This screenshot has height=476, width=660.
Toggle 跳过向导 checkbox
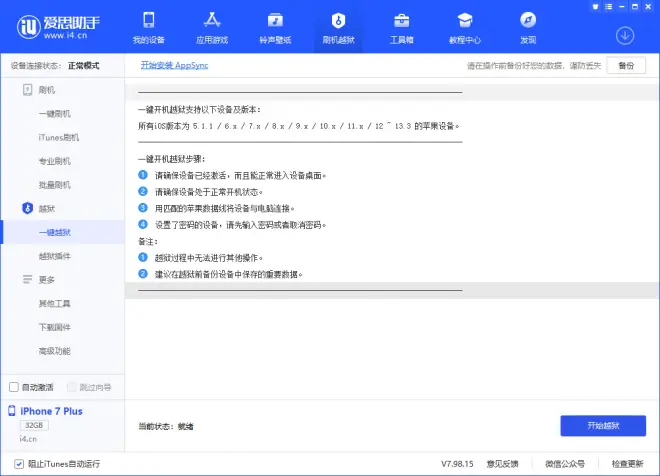click(72, 387)
